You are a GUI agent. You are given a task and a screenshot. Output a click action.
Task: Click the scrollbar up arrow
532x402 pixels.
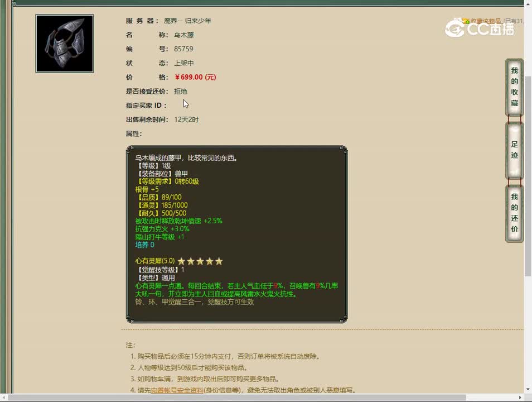click(528, 5)
